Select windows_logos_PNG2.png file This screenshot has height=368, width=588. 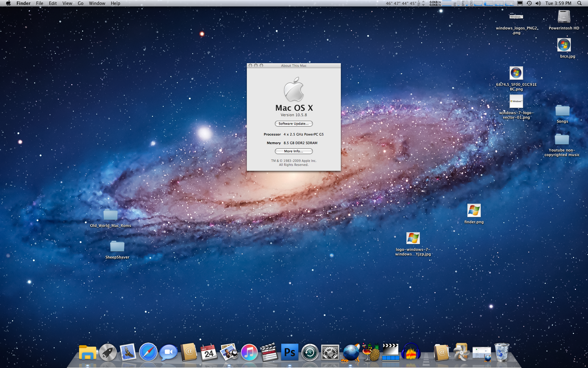pyautogui.click(x=516, y=17)
